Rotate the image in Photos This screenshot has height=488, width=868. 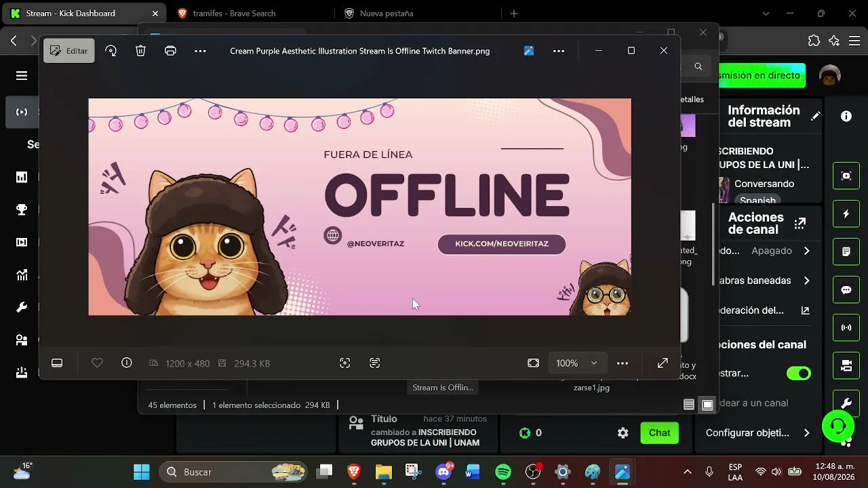point(111,51)
